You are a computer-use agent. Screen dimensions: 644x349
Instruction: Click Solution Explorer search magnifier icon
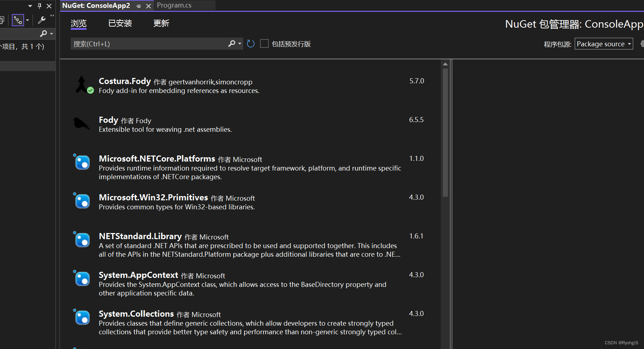pyautogui.click(x=43, y=33)
